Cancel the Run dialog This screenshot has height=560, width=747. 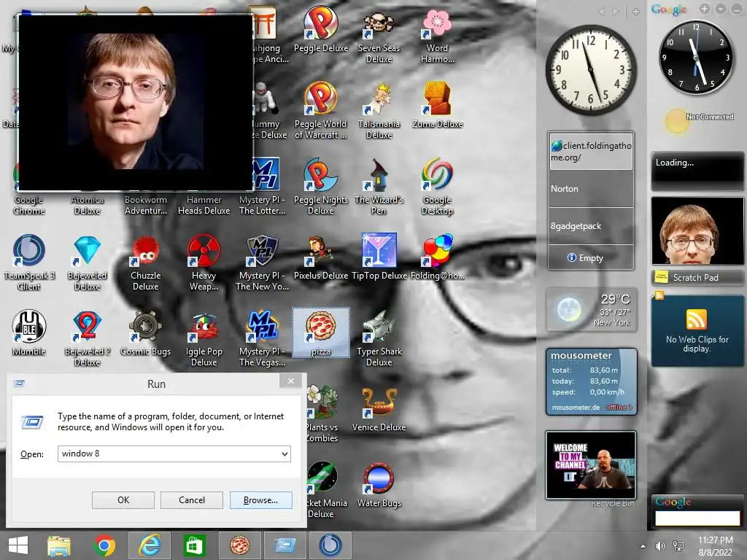(192, 500)
